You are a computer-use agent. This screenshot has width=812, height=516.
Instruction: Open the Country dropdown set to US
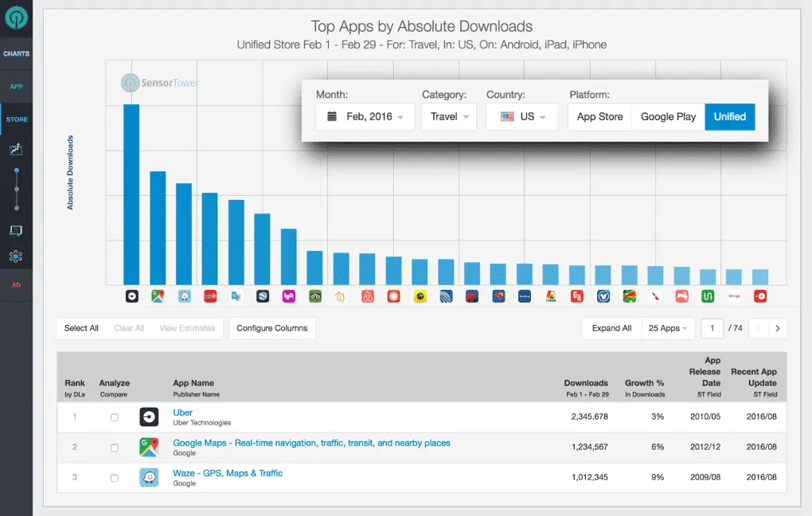click(x=522, y=116)
